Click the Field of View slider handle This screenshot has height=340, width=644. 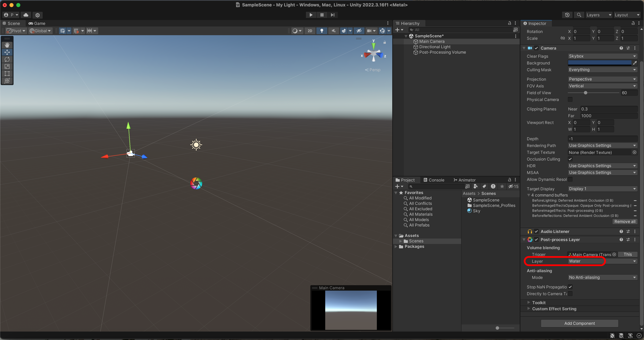(585, 93)
